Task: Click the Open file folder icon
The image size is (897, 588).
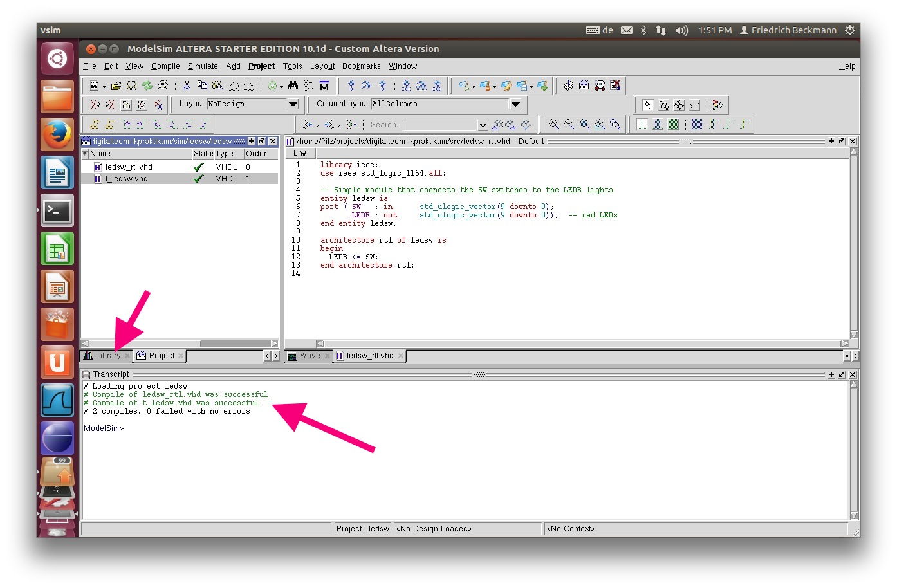Action: pyautogui.click(x=116, y=86)
